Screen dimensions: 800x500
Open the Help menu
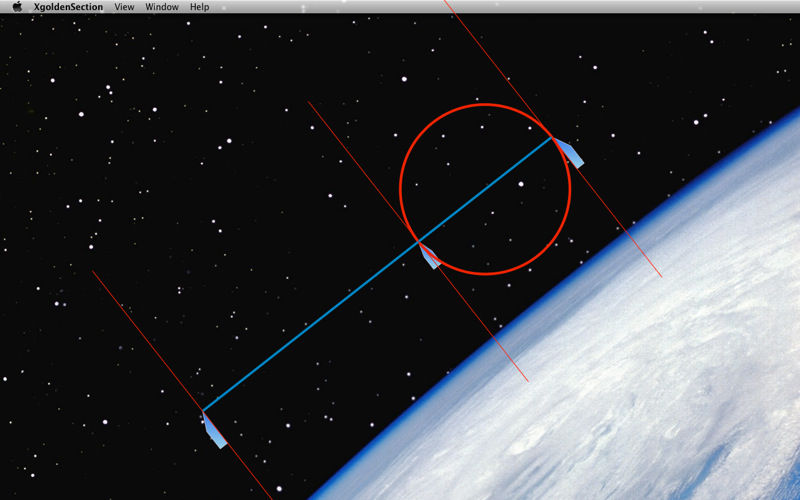point(199,7)
